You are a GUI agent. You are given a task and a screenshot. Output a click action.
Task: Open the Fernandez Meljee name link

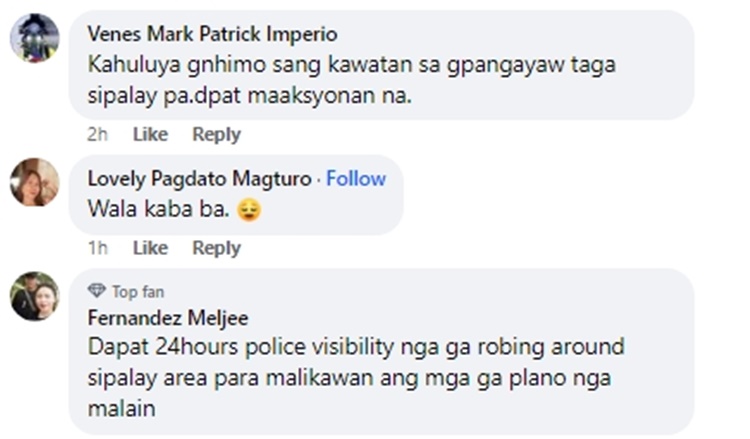pos(168,318)
